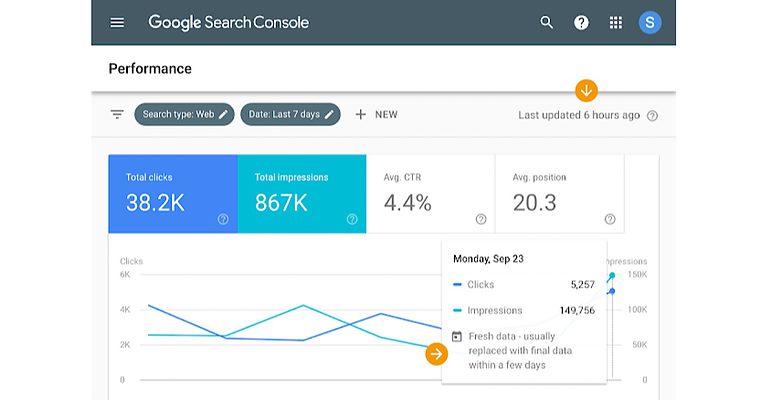
Task: Click the calendar icon beside Fresh data note
Action: click(x=457, y=336)
